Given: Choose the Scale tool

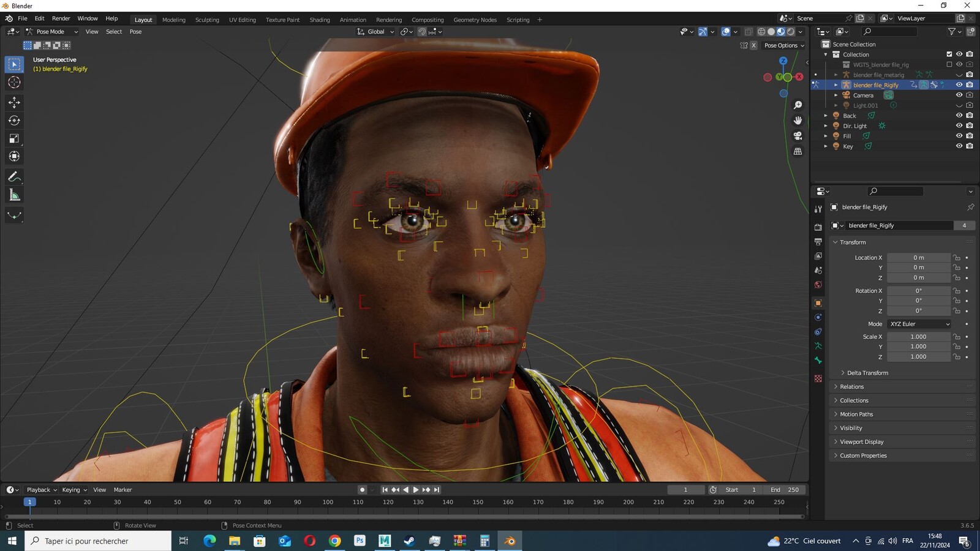Looking at the screenshot, I should point(14,139).
